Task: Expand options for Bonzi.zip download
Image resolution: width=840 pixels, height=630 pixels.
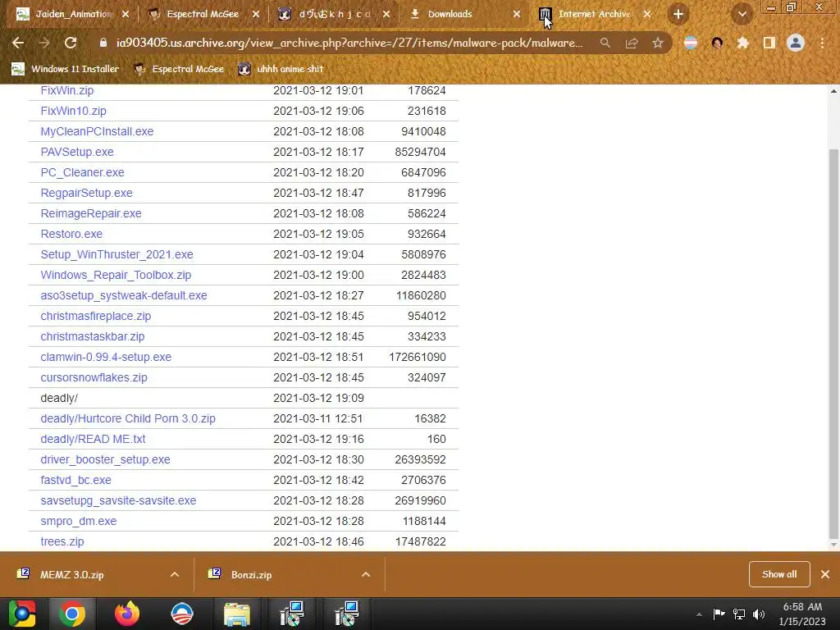Action: point(366,574)
